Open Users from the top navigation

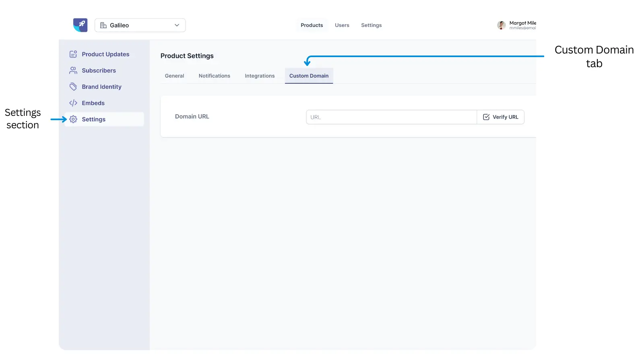342,25
